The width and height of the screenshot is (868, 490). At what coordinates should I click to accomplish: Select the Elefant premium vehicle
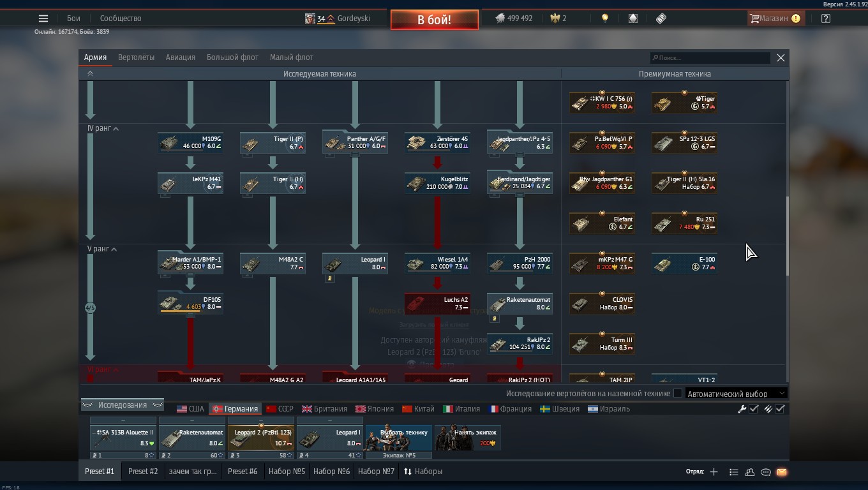pyautogui.click(x=602, y=223)
